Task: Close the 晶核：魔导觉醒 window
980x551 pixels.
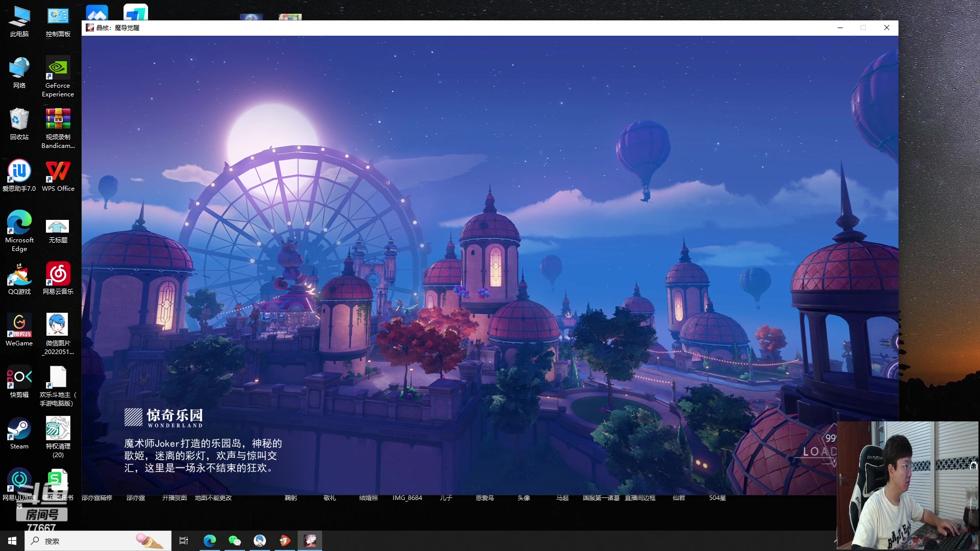Action: [x=887, y=28]
